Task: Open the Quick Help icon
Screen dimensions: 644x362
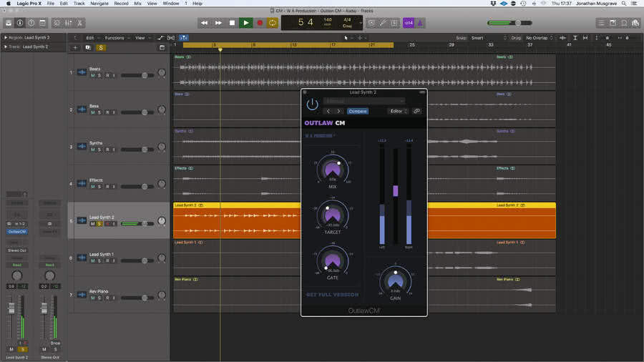Action: [31, 23]
